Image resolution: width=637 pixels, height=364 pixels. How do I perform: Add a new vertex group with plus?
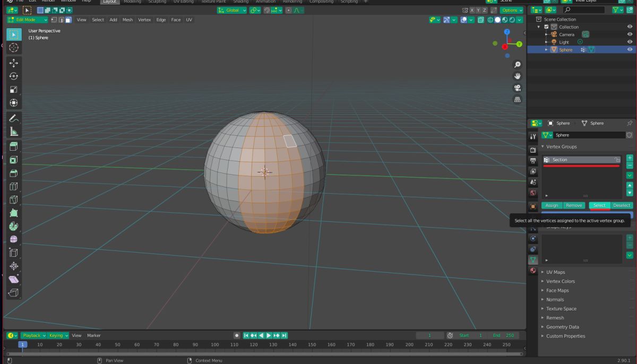point(630,158)
